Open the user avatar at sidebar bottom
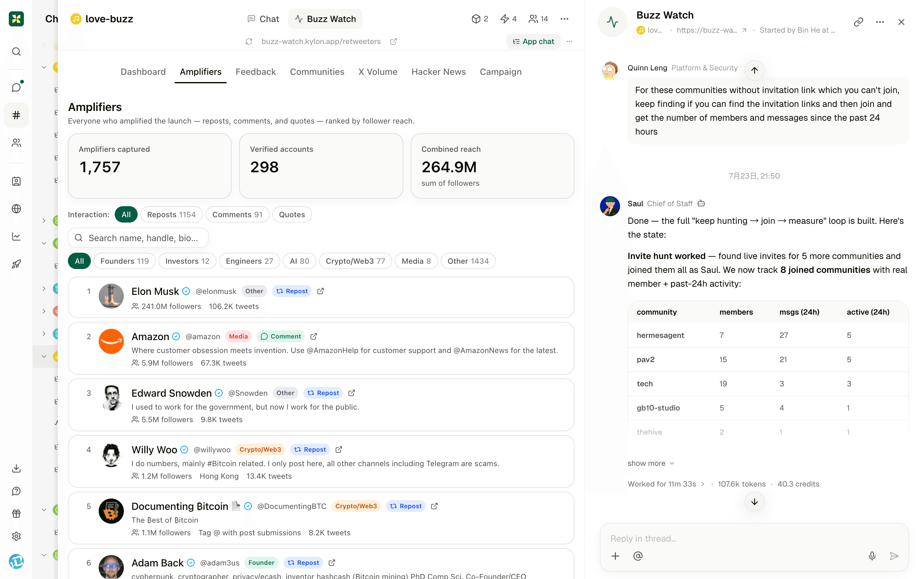Image resolution: width=924 pixels, height=579 pixels. click(16, 561)
